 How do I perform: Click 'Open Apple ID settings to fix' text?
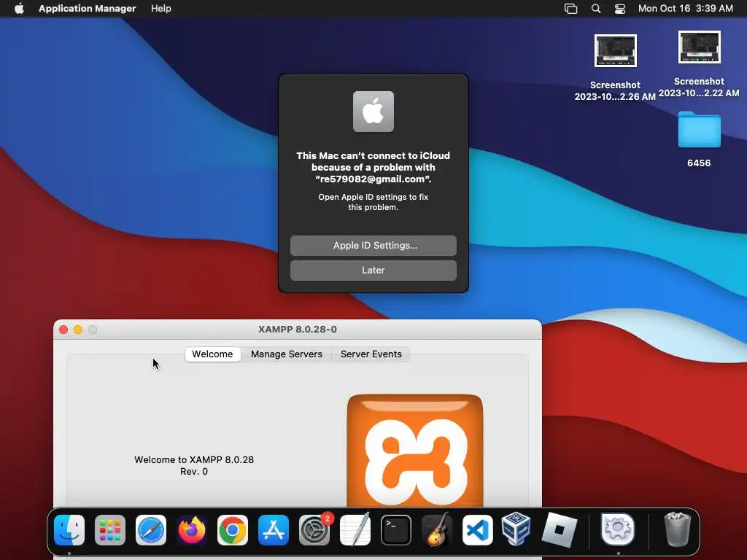click(373, 197)
